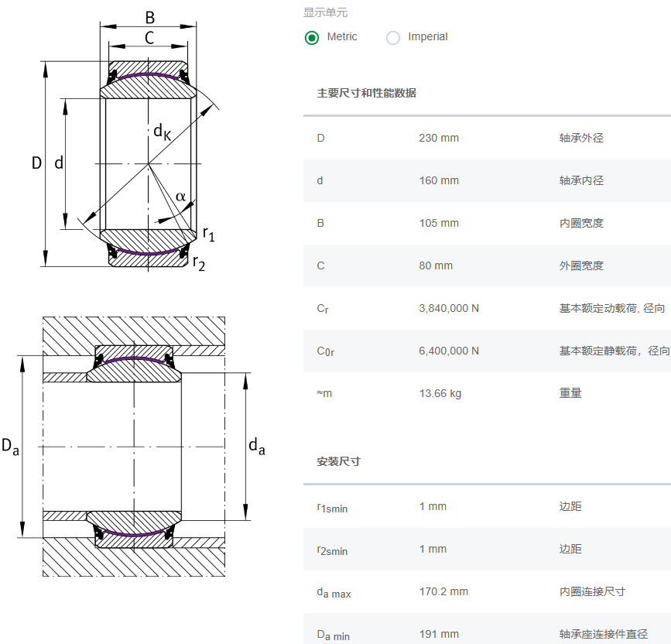The image size is (671, 644).
Task: Click the description '基本额定动载荷, 径向'
Action: [612, 308]
